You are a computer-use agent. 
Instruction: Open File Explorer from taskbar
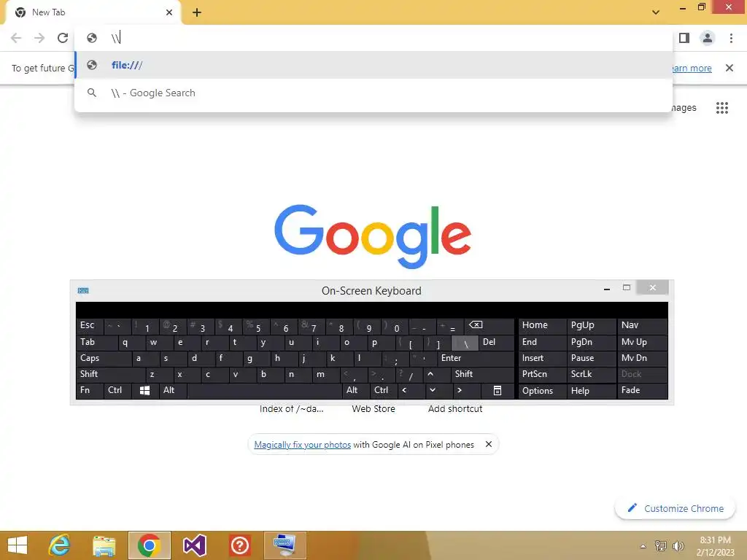click(104, 545)
